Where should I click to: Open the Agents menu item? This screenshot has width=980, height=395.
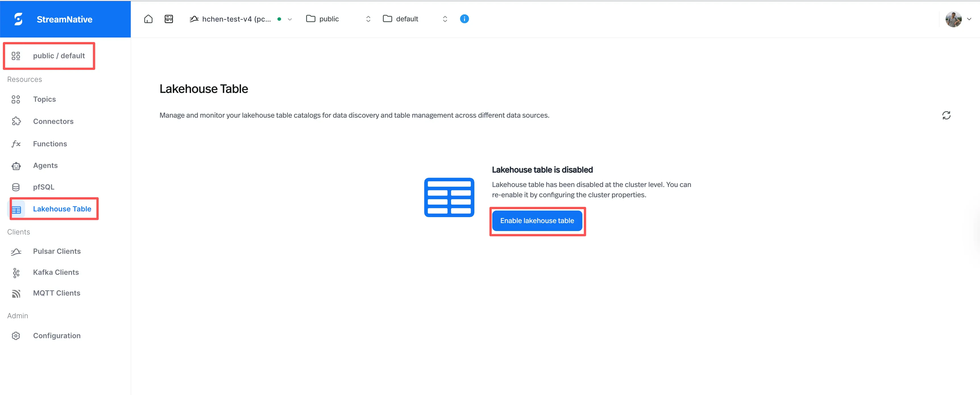pos(45,166)
